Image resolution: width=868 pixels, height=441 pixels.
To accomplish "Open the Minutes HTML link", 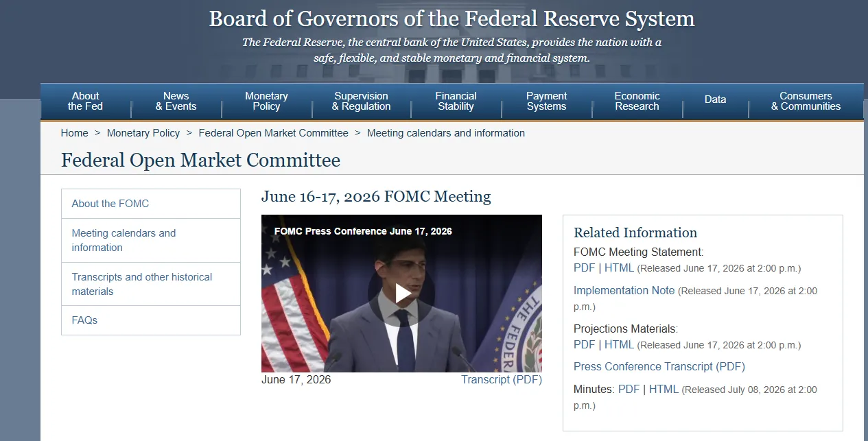I will click(x=664, y=390).
